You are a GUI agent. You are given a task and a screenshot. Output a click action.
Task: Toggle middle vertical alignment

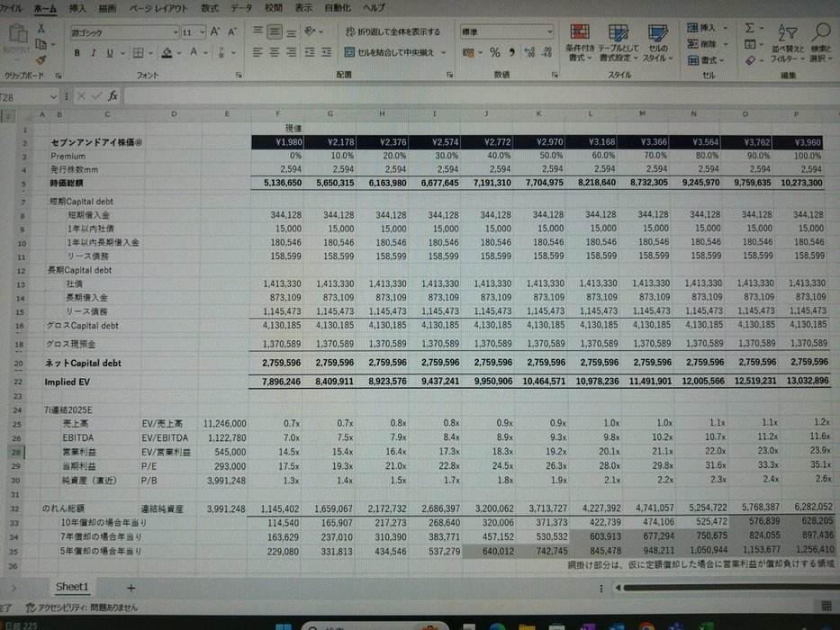(x=275, y=31)
